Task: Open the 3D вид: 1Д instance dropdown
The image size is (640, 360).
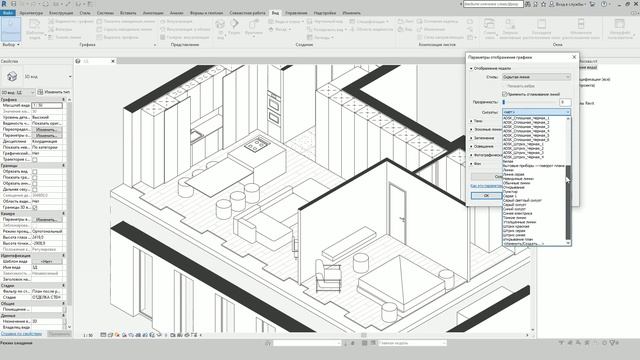Action: [x=18, y=92]
